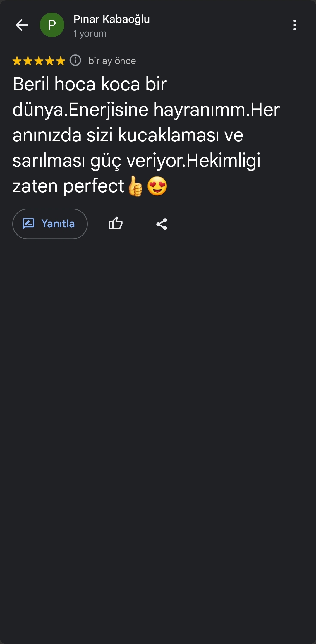Viewport: 316px width, 644px height.
Task: Click the second yellow rating star
Action: click(28, 61)
